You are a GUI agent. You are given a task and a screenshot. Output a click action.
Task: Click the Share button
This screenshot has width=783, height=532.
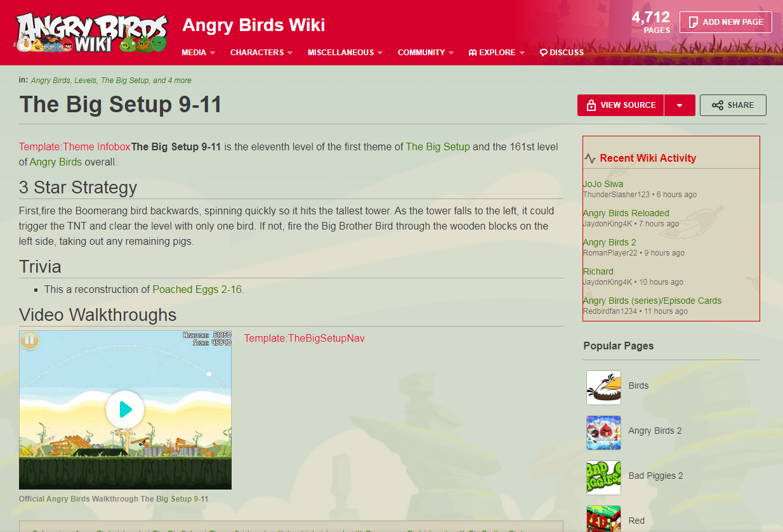click(x=733, y=105)
